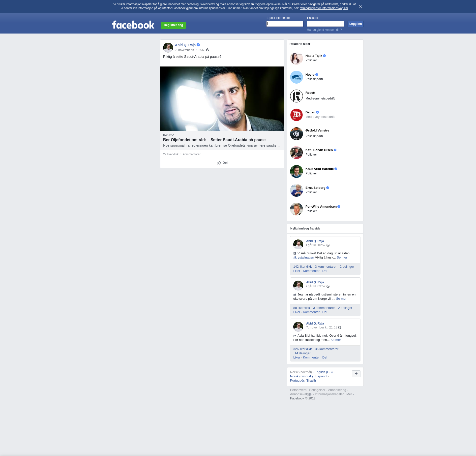Image resolution: width=476 pixels, height=456 pixels.
Task: Click the plus button for more languages
Action: pyautogui.click(x=356, y=374)
